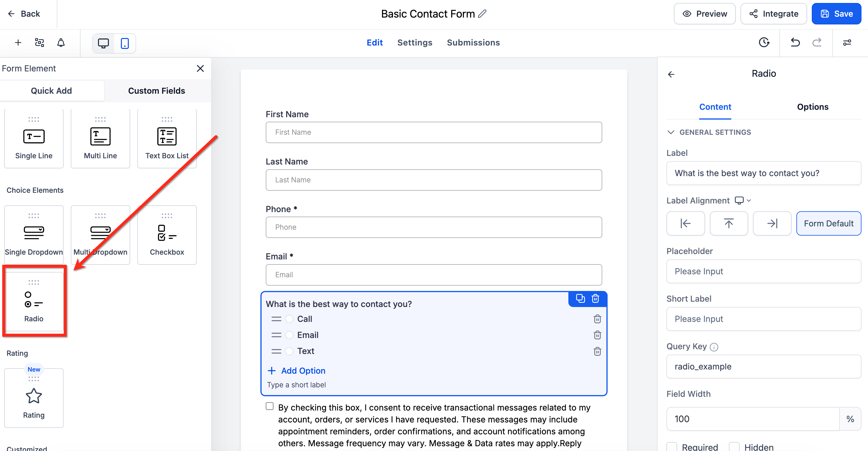Select left label alignment icon
Viewport: 868px width, 451px height.
685,223
